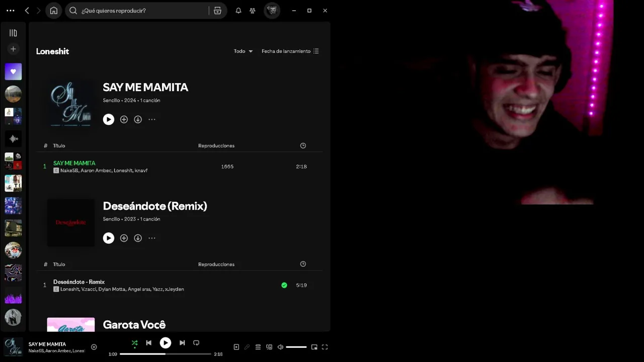Screen dimensions: 644x362
Task: Open the Friend Activity icon
Action: [x=253, y=11]
